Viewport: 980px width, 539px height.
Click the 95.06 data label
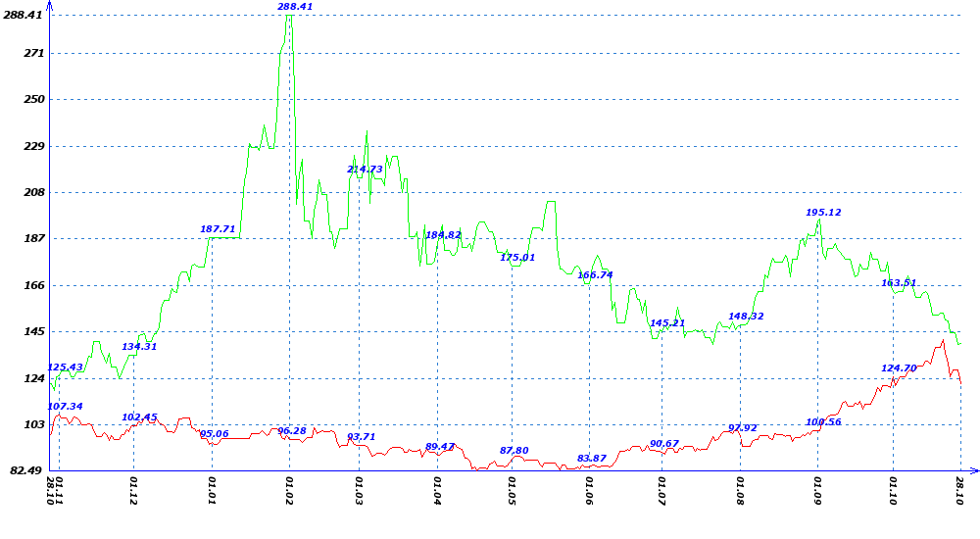click(215, 434)
